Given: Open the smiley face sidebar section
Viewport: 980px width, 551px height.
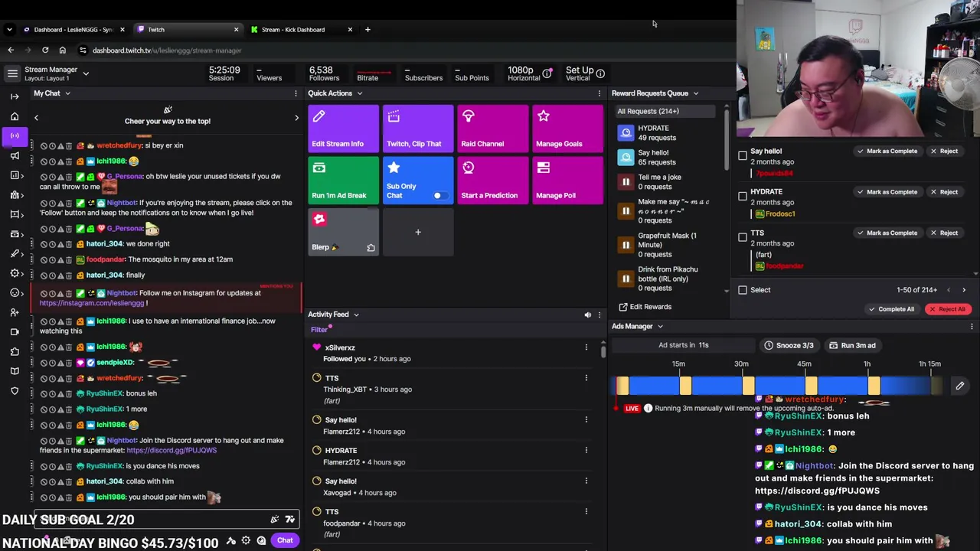Looking at the screenshot, I should click(15, 293).
